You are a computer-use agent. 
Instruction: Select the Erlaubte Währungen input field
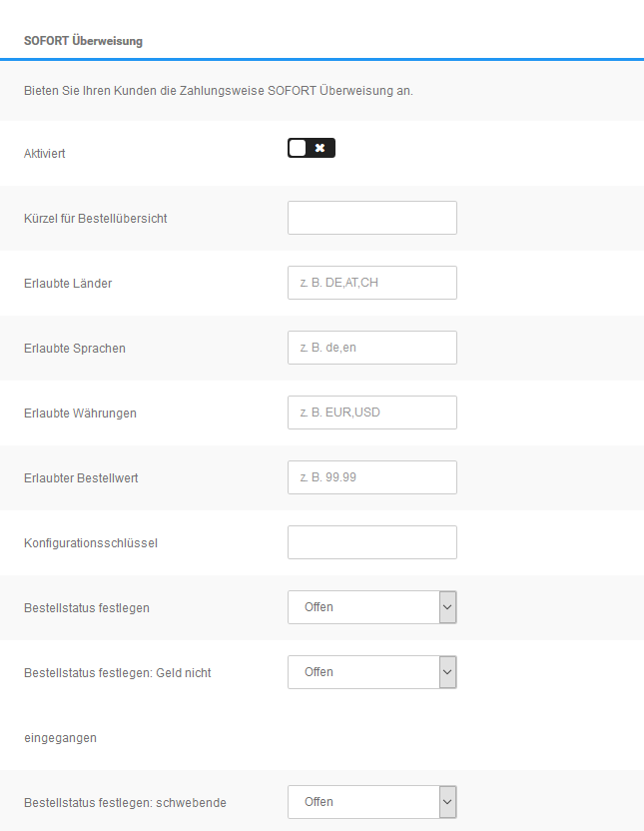371,412
